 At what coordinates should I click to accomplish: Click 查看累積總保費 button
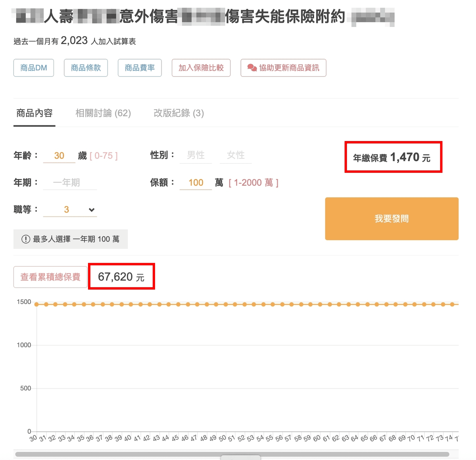tap(50, 277)
